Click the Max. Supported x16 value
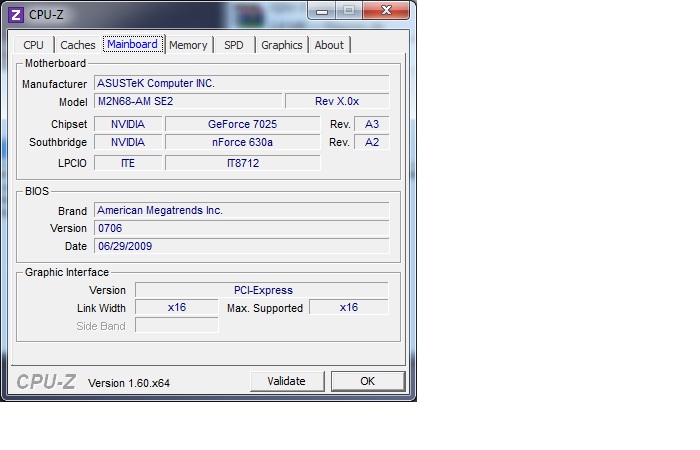Screen dimensions: 700x450 point(349,308)
